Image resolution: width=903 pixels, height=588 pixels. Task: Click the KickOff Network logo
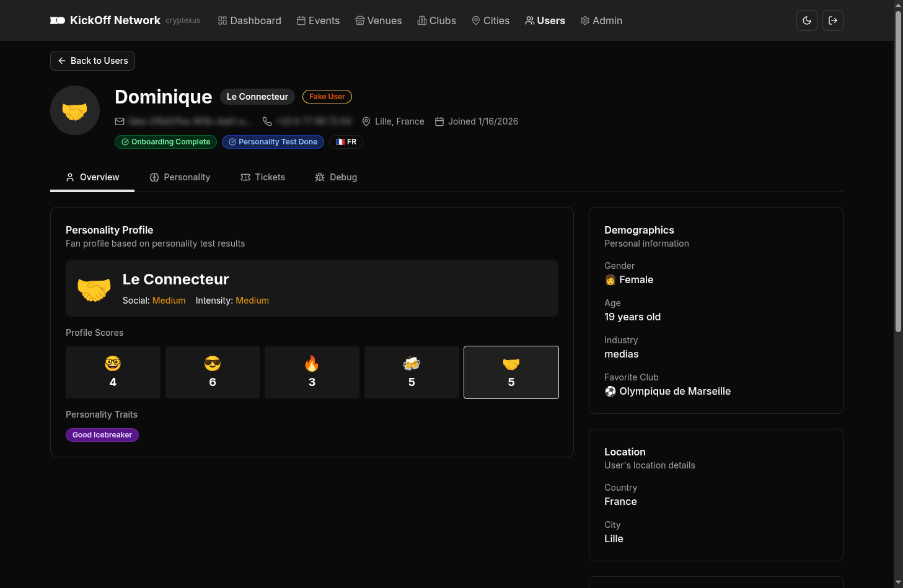pyautogui.click(x=105, y=20)
